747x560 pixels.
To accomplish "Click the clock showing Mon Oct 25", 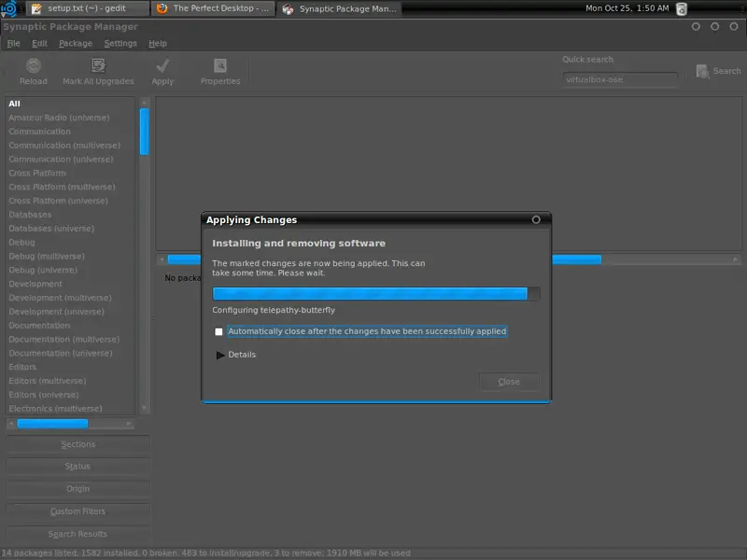I will [x=627, y=8].
